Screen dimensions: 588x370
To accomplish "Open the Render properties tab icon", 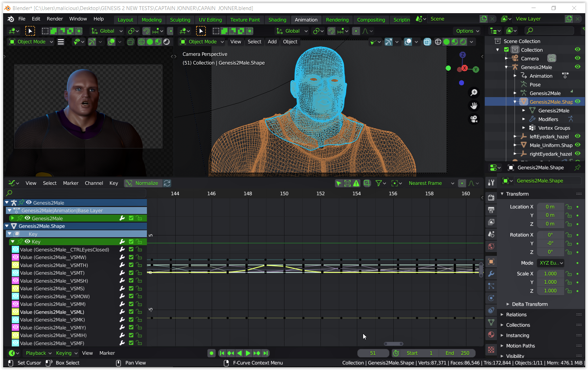I will click(491, 198).
